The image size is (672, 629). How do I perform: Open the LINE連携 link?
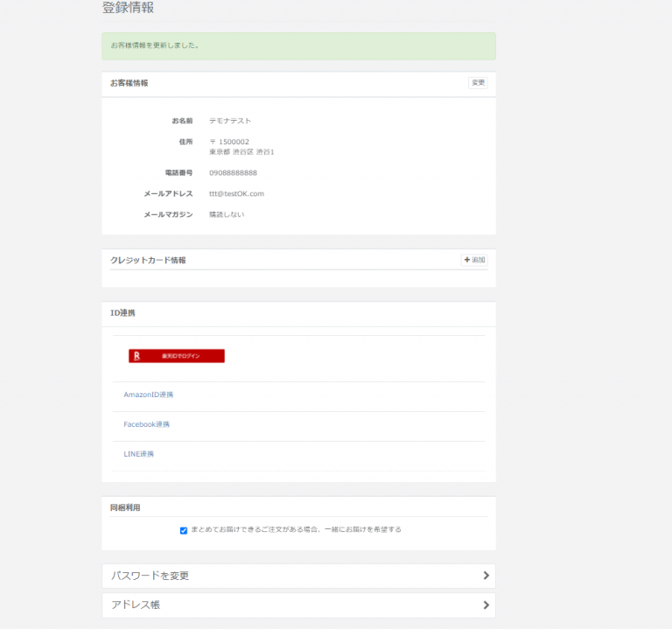click(x=138, y=454)
